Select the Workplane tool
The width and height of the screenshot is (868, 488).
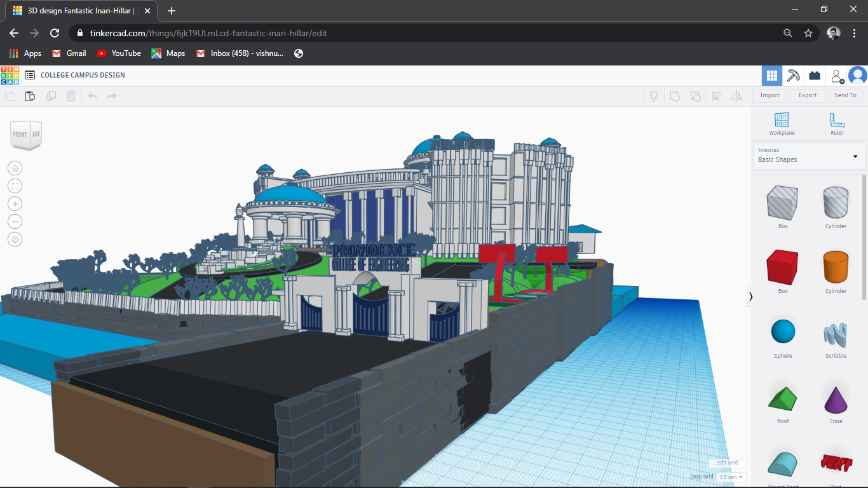pos(782,123)
